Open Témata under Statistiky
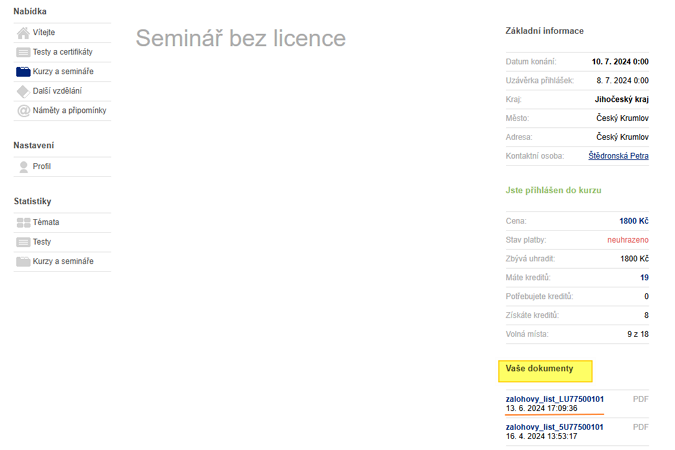 pos(46,222)
